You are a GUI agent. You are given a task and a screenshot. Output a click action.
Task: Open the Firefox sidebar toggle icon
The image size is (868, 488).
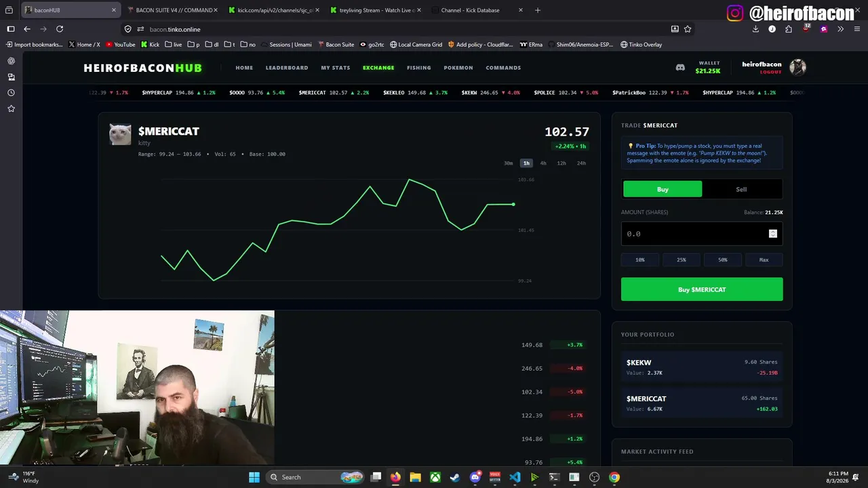[11, 29]
